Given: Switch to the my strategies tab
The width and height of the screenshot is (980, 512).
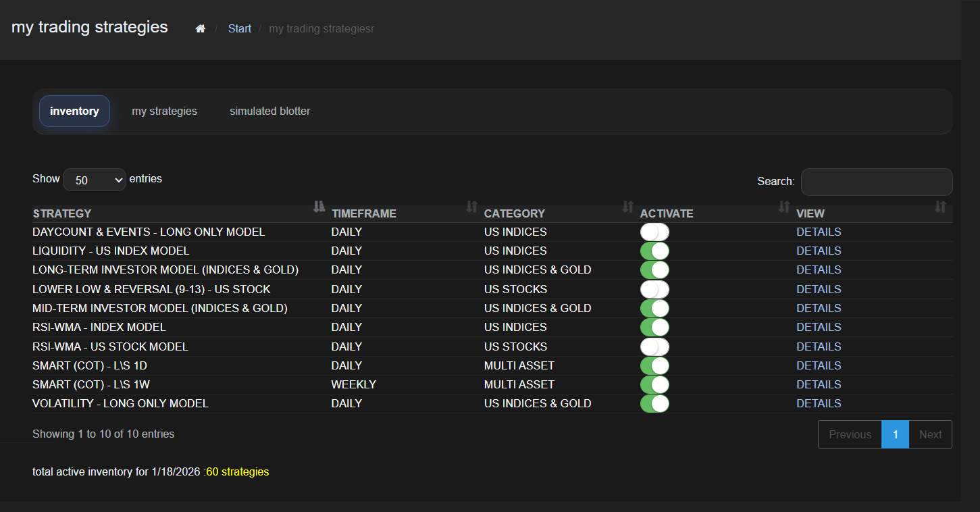Looking at the screenshot, I should tap(164, 111).
